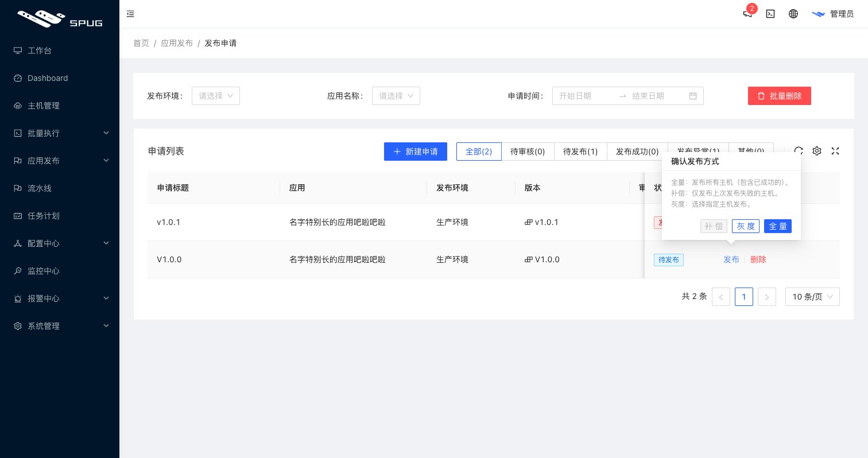868x458 pixels.
Task: Open 监控中心 in the sidebar
Action: (x=60, y=271)
